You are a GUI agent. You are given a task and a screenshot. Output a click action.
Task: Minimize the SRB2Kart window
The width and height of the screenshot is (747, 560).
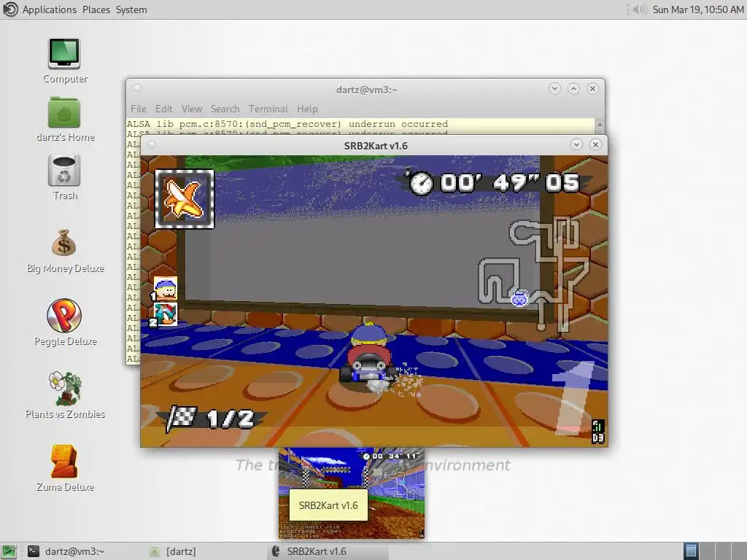coord(576,144)
